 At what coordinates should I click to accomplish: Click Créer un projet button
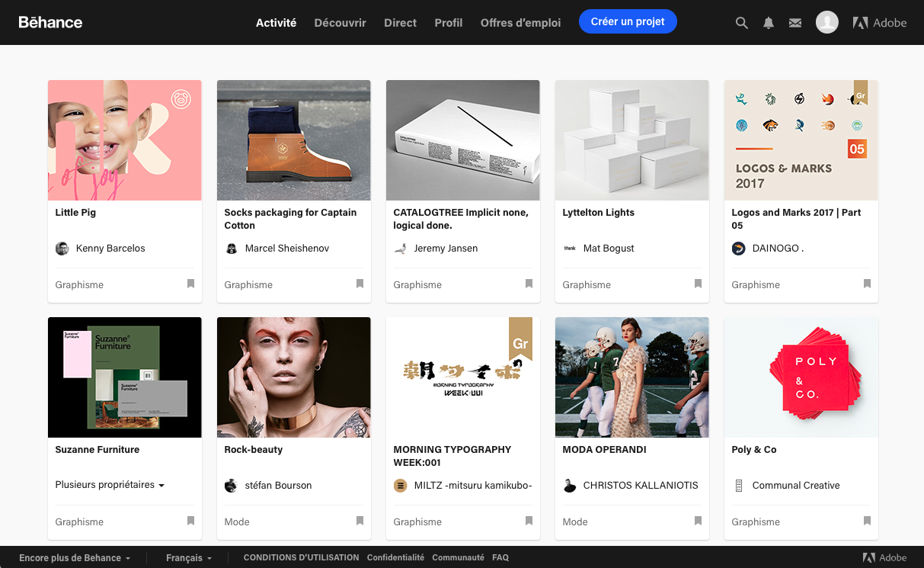(628, 22)
